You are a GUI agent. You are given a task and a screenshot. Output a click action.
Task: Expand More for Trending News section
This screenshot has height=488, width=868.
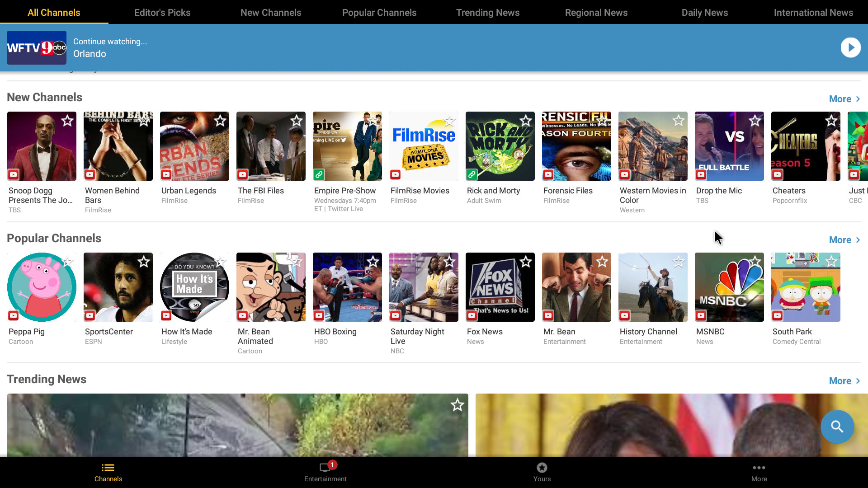(x=844, y=381)
